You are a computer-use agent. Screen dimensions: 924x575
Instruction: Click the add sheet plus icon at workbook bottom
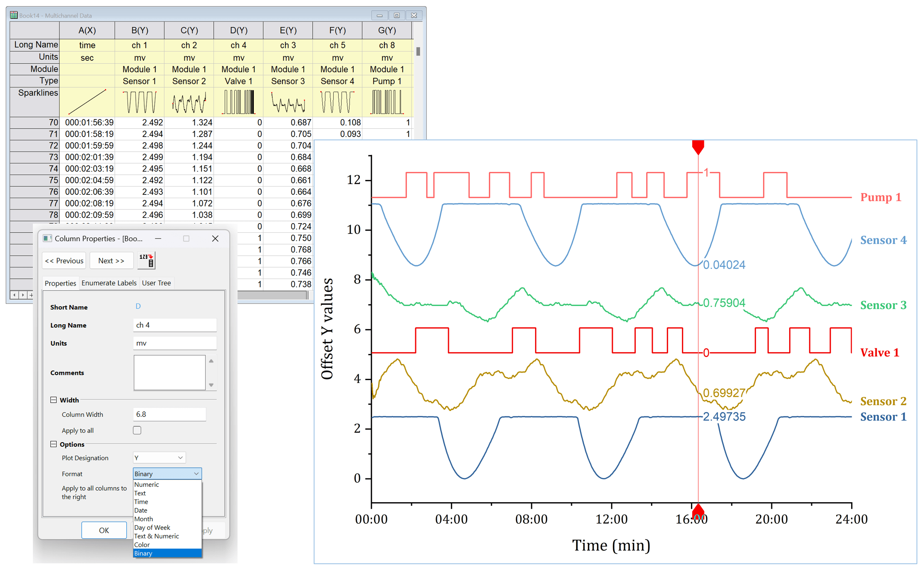[31, 295]
